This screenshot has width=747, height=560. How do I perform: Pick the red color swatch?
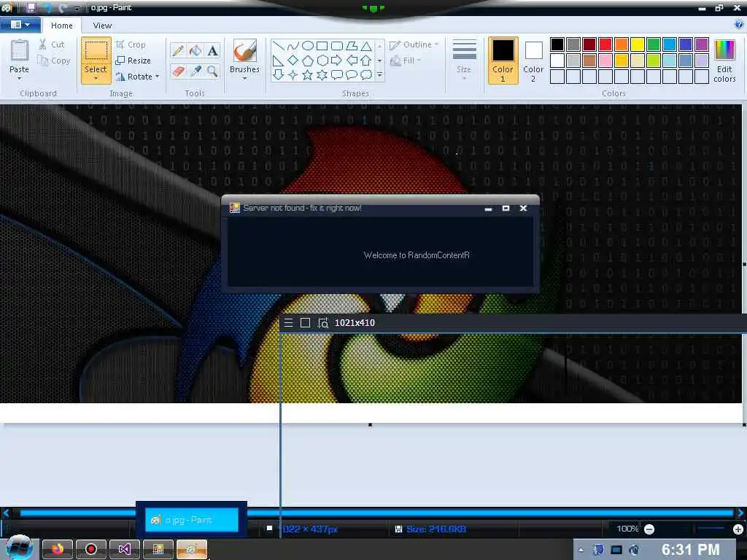tap(605, 44)
